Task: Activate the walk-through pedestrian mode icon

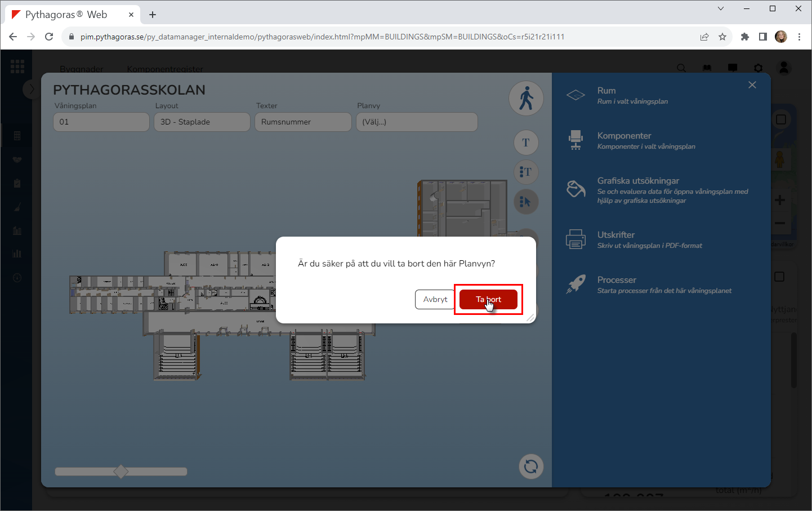Action: (526, 98)
